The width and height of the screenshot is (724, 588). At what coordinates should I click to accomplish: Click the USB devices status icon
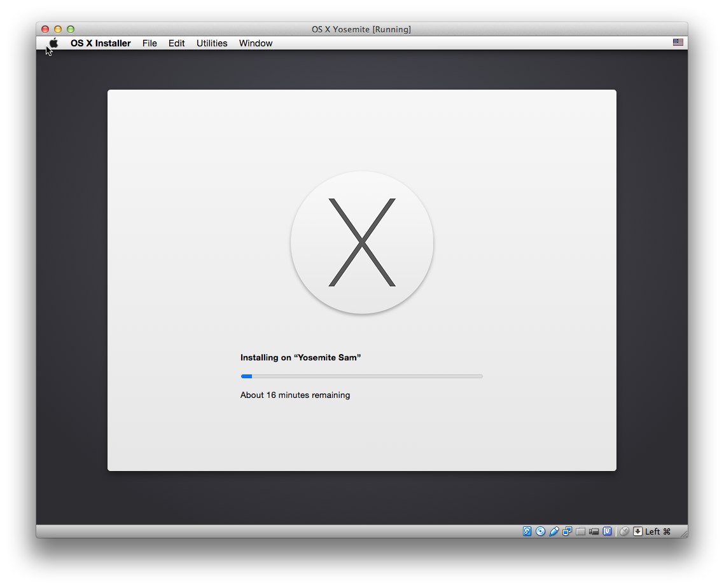(553, 531)
